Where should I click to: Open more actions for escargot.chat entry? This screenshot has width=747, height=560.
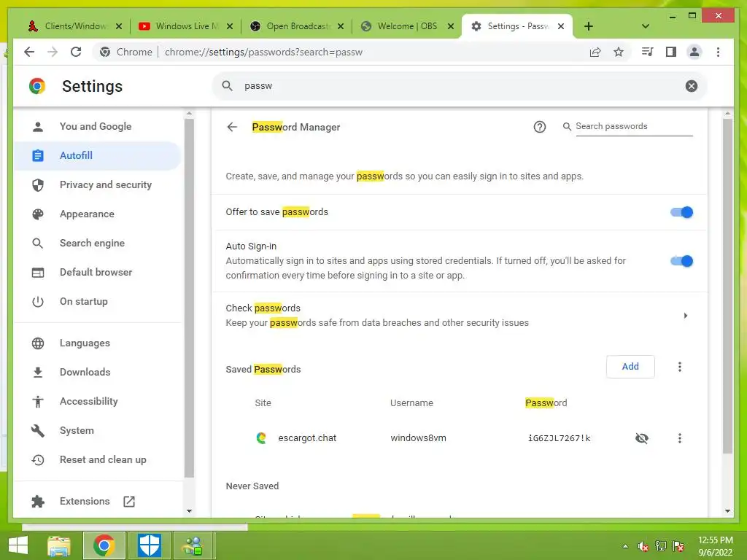[679, 438]
